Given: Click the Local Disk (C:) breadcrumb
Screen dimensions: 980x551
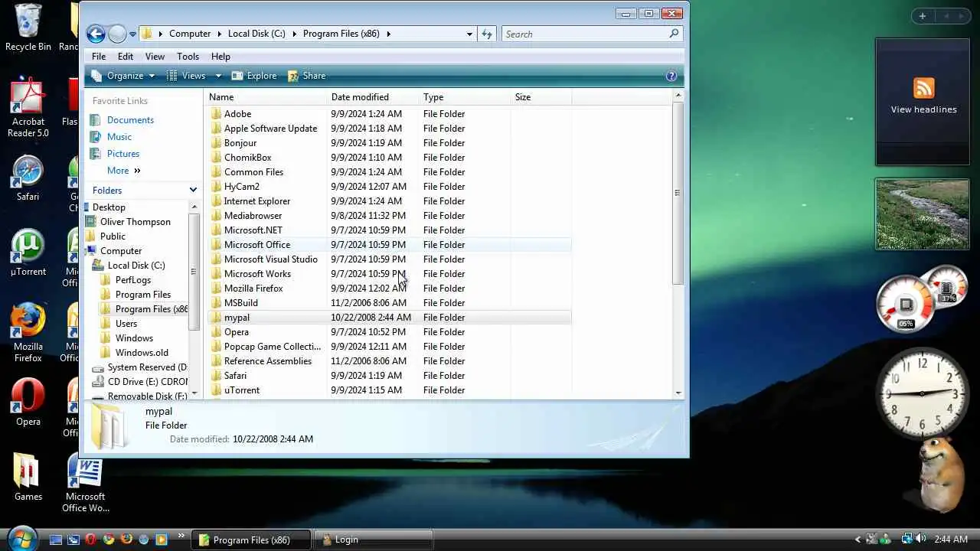Looking at the screenshot, I should click(256, 34).
